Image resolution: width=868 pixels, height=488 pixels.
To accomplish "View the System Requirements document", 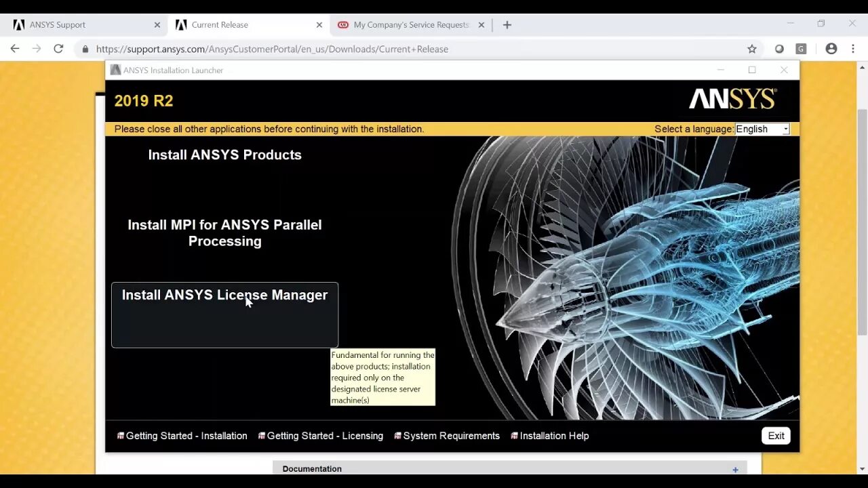I will tap(451, 436).
